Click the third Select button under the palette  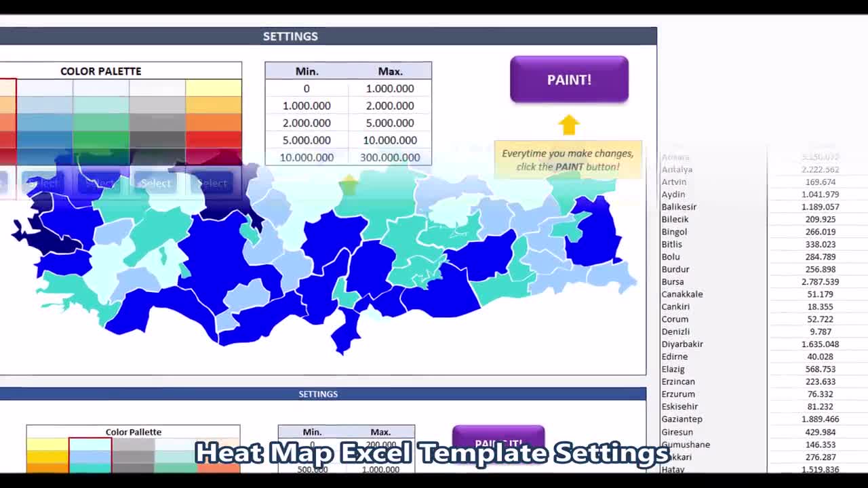pyautogui.click(x=155, y=182)
